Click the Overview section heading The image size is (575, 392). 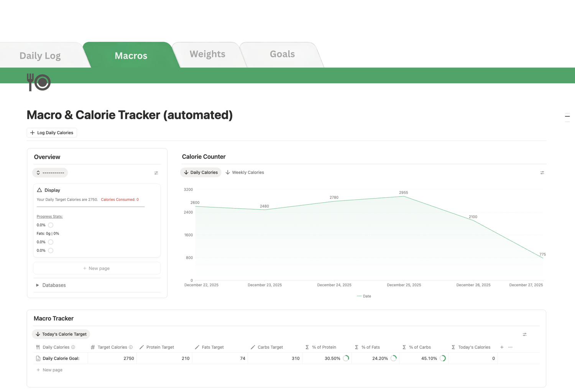pos(47,157)
